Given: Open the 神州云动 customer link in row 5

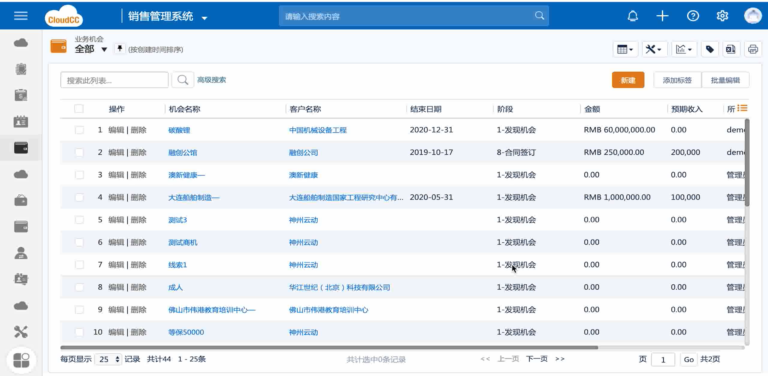Looking at the screenshot, I should click(x=303, y=220).
